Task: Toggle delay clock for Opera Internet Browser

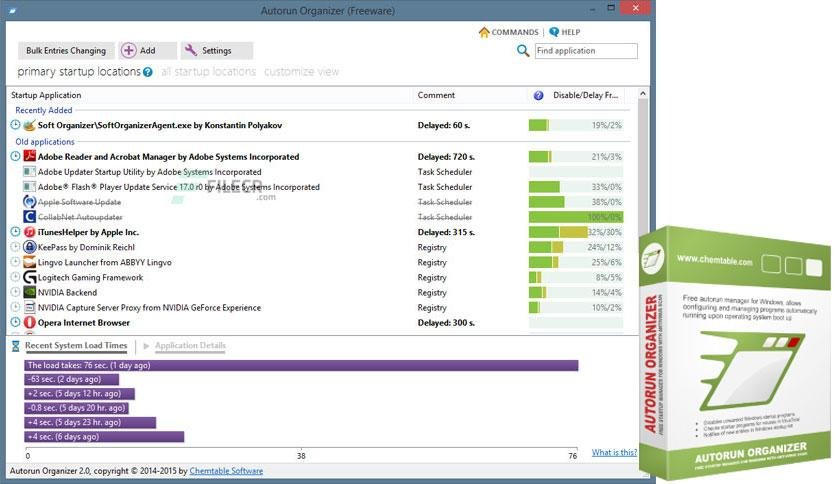Action: tap(15, 322)
